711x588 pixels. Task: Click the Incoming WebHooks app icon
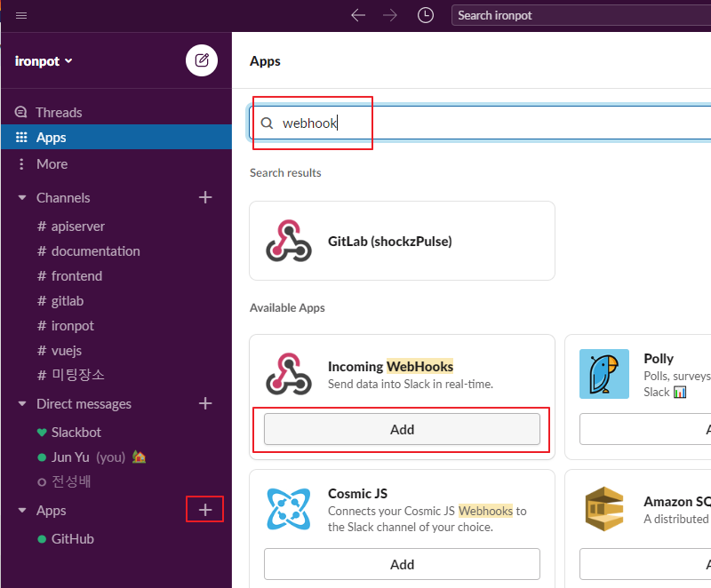coord(289,374)
